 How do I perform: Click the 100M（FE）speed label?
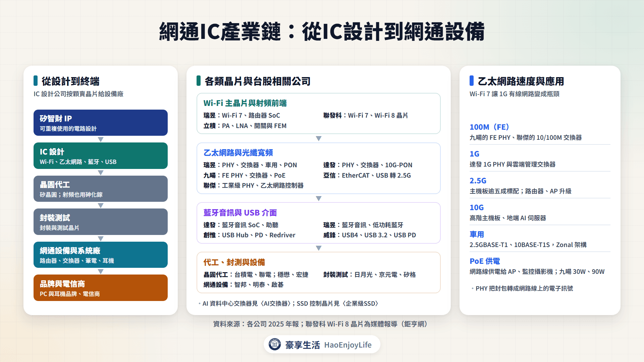[489, 127]
